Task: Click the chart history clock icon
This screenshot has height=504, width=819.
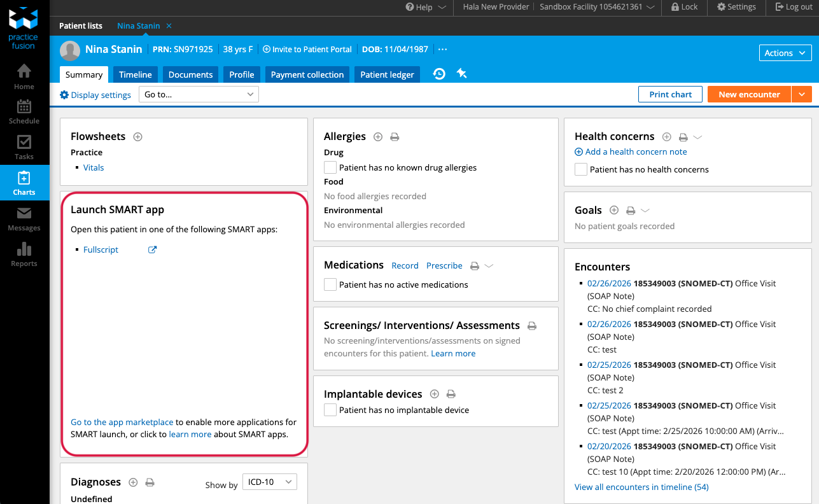Action: click(439, 74)
